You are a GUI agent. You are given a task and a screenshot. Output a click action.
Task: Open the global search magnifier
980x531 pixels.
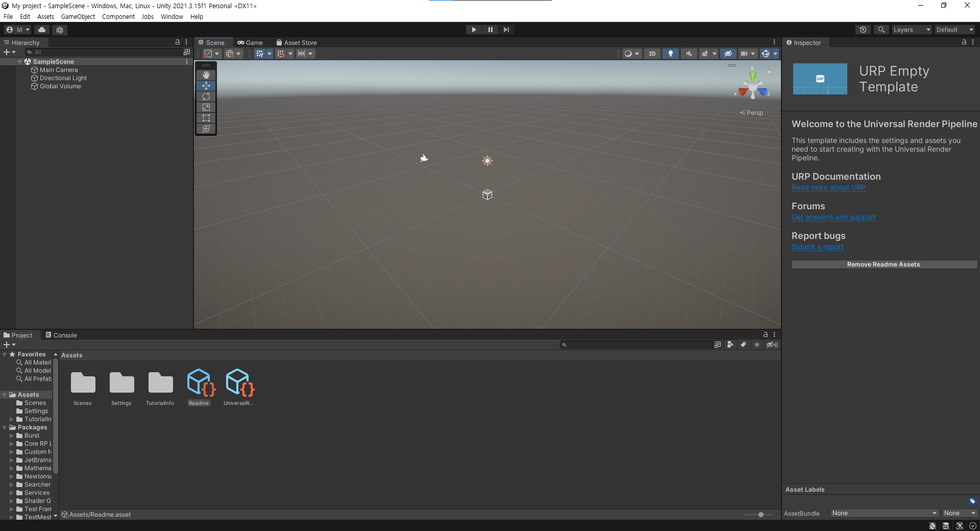[x=881, y=30]
